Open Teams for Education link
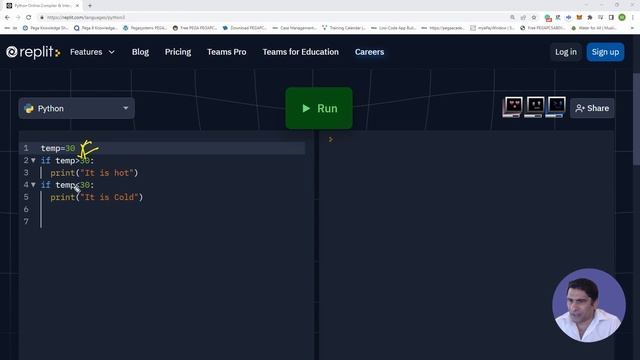This screenshot has width=640, height=360. (x=300, y=52)
